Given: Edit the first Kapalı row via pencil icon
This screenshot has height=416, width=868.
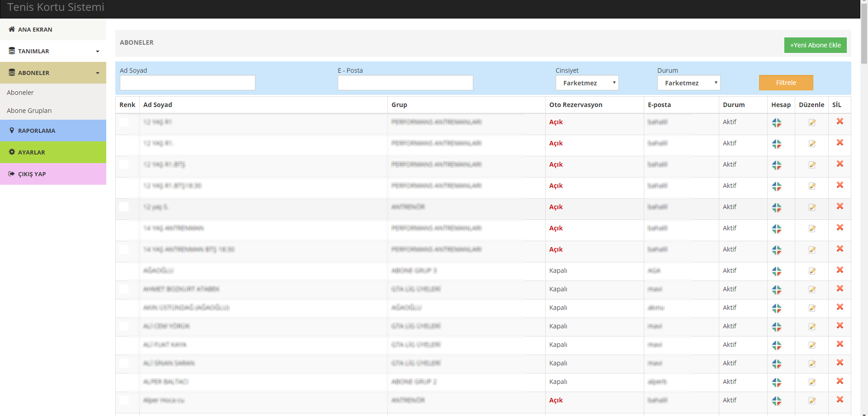Looking at the screenshot, I should point(812,271).
